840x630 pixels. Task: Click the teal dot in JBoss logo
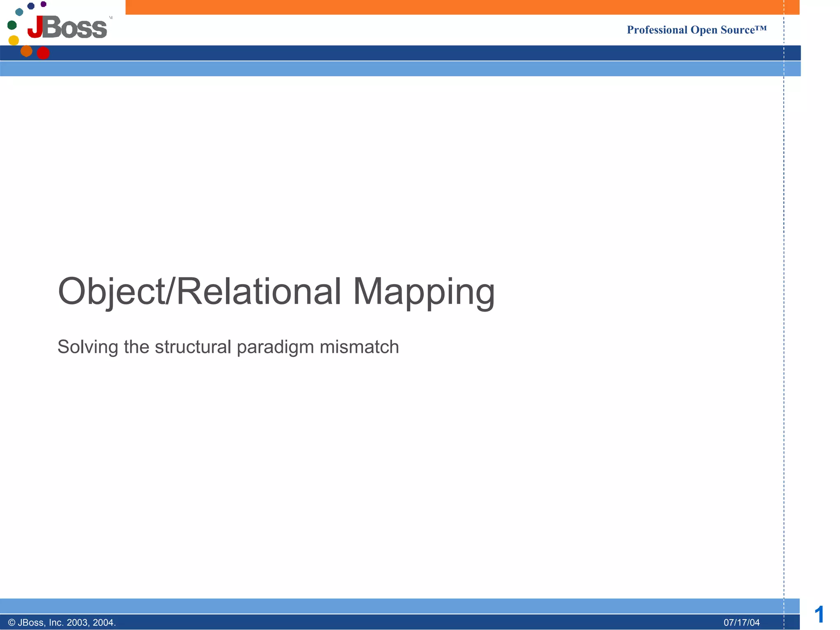coord(19,12)
